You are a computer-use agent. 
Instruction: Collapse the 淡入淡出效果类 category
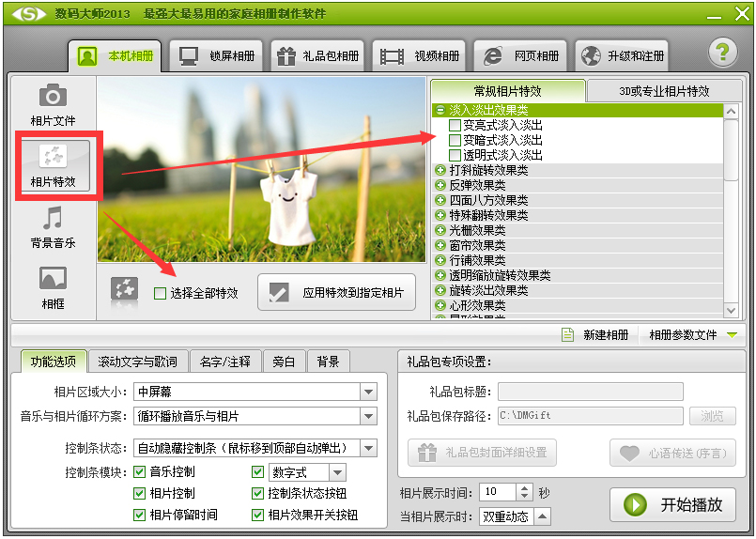coord(440,110)
